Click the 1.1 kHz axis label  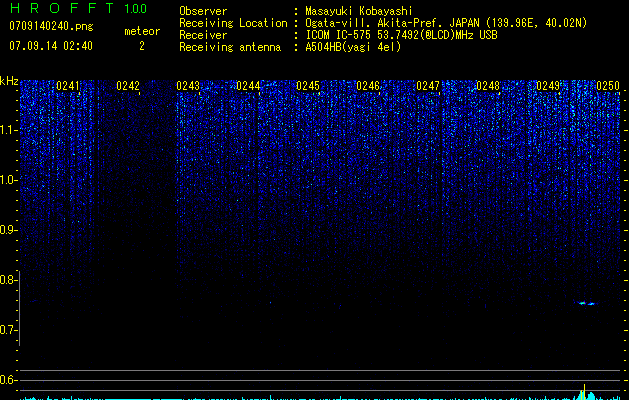[x=7, y=130]
